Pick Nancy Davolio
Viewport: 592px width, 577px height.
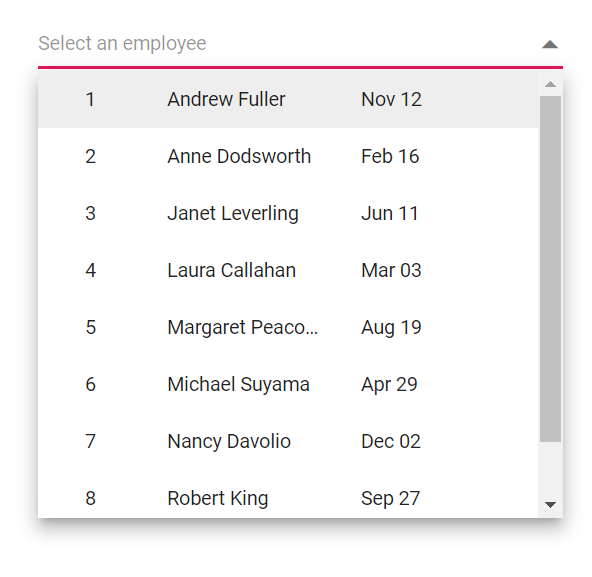[229, 441]
